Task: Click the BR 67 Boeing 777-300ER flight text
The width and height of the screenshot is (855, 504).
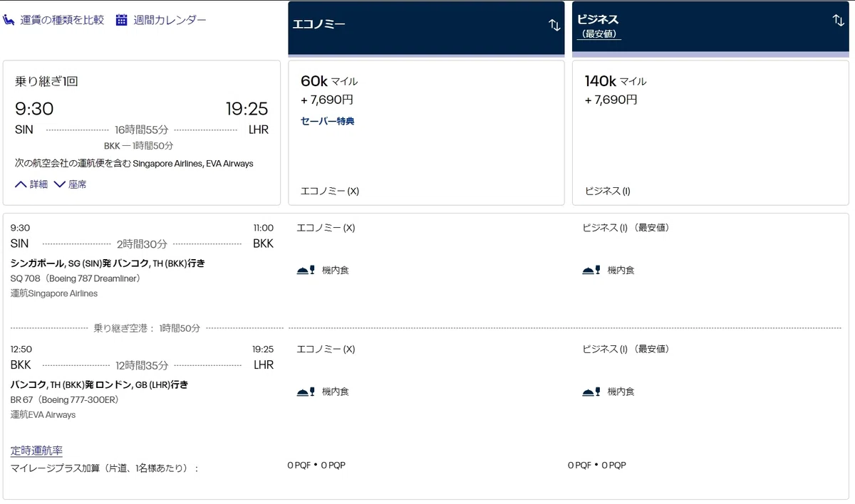Action: coord(65,400)
